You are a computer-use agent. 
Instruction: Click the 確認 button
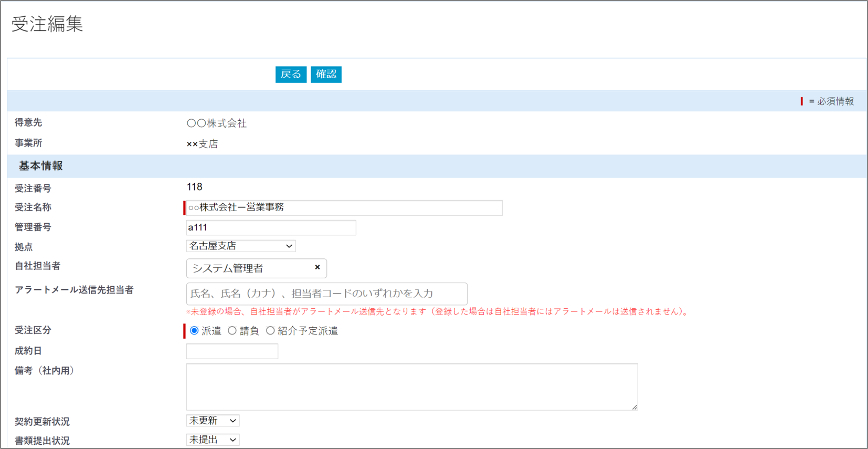pyautogui.click(x=326, y=74)
